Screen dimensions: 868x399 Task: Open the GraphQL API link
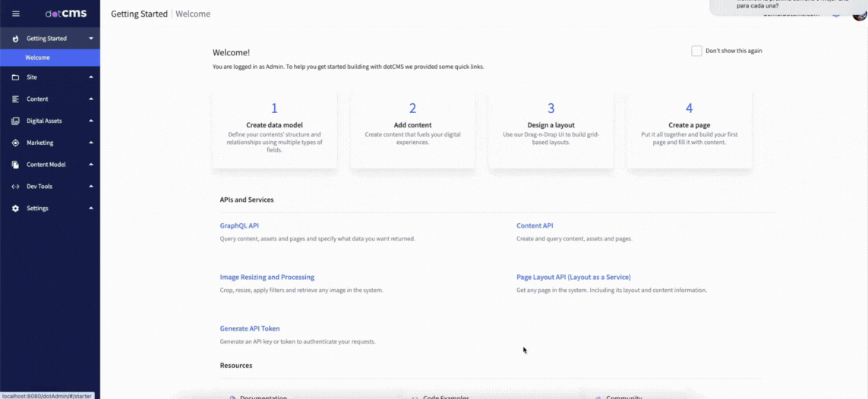point(239,226)
